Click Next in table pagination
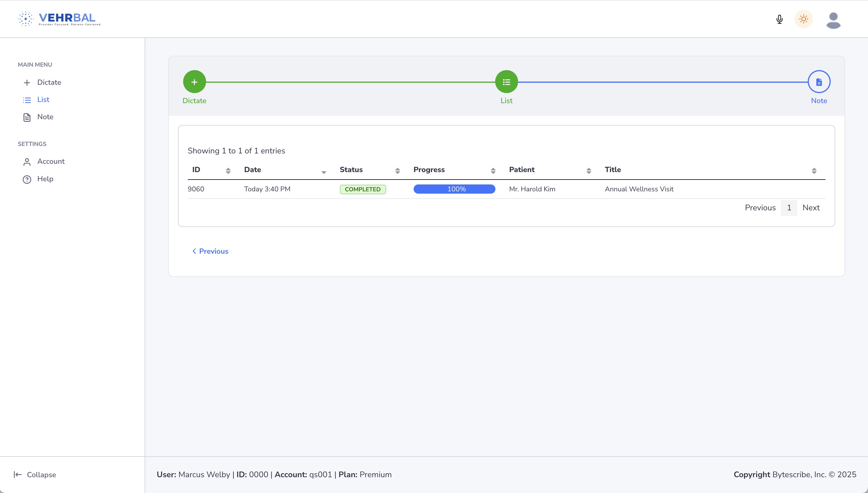Viewport: 868px width, 493px height. (811, 207)
